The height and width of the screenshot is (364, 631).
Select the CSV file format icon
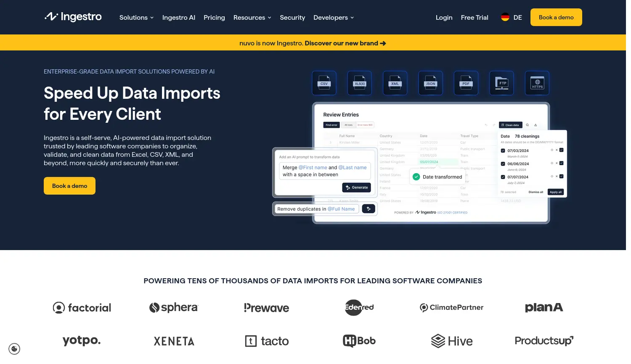[x=324, y=83]
